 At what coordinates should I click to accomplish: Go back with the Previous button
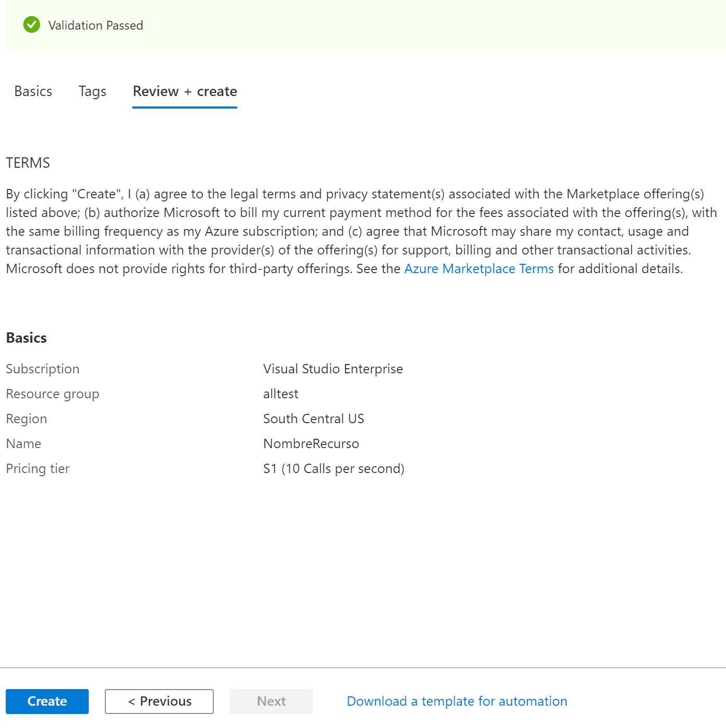tap(159, 701)
